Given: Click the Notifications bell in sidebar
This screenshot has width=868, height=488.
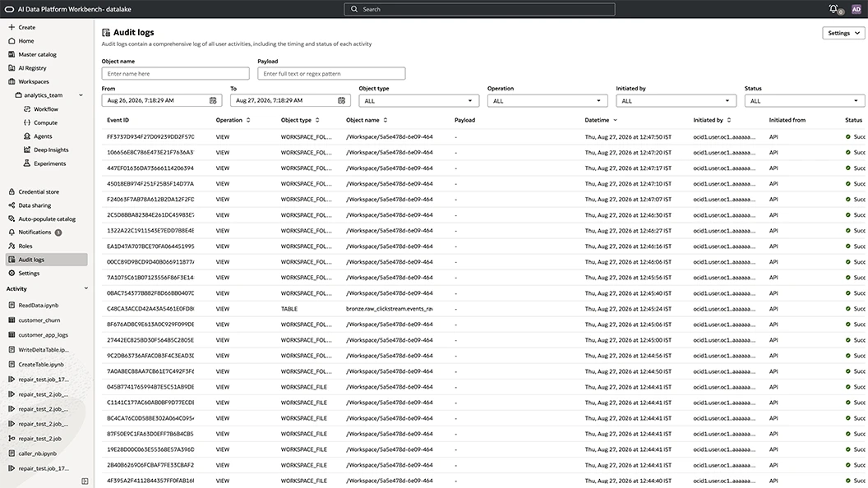Looking at the screenshot, I should (12, 232).
